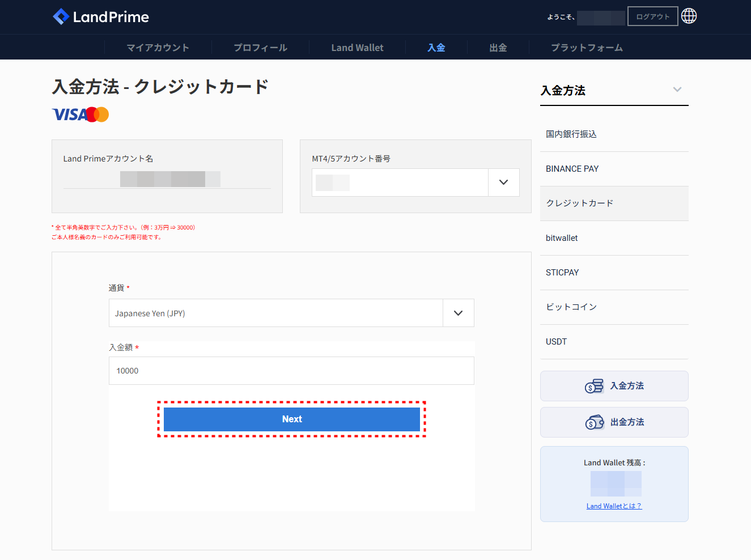Go to the Land Wallet menu item
The image size is (751, 560).
pos(357,48)
